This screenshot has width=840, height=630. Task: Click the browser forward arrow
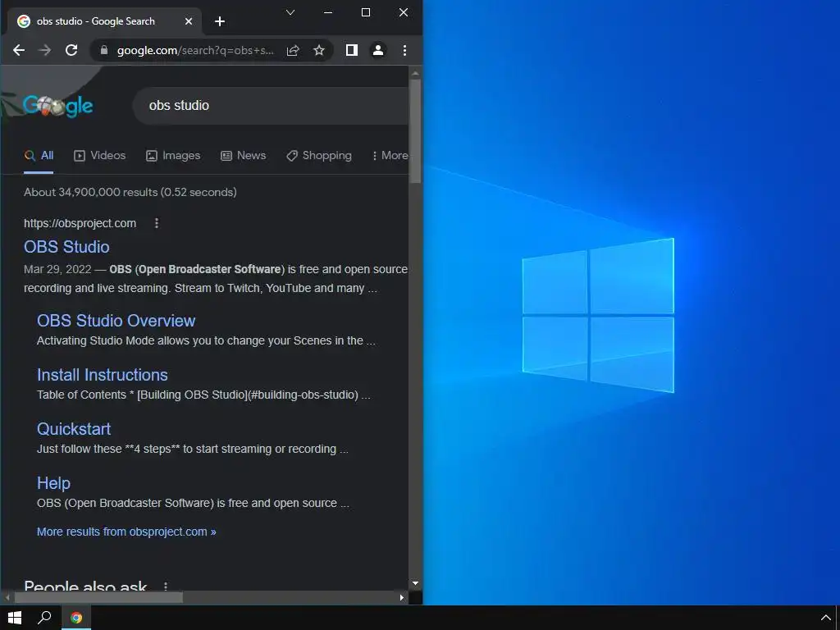pyautogui.click(x=45, y=50)
